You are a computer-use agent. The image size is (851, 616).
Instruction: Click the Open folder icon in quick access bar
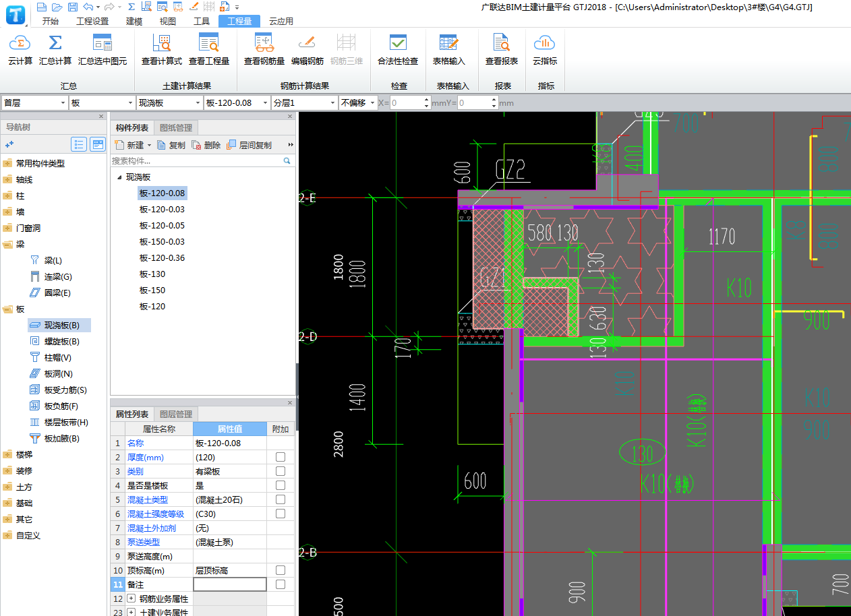(x=56, y=7)
